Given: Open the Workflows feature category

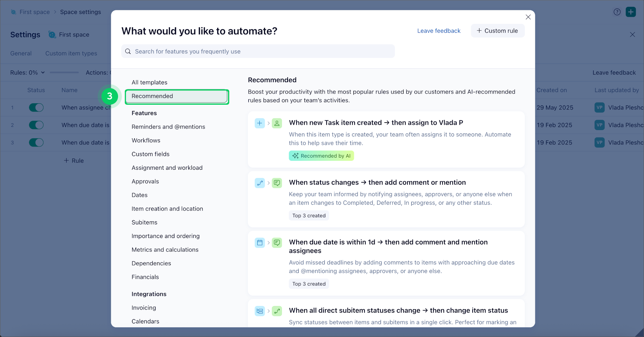Looking at the screenshot, I should pos(146,140).
